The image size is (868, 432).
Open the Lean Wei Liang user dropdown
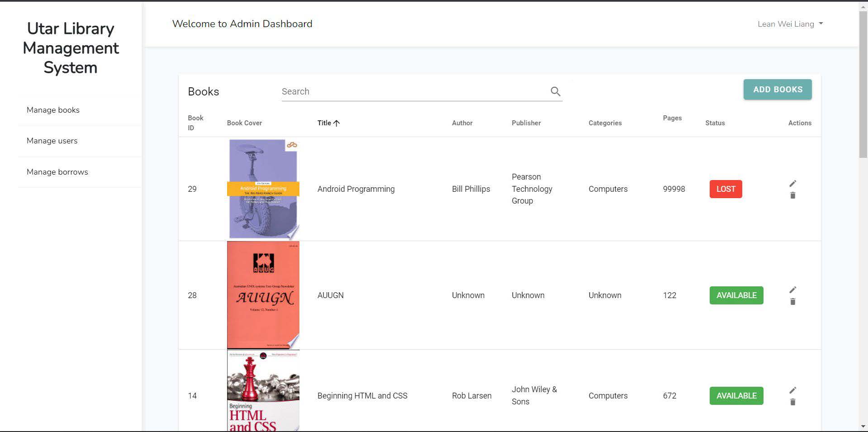pyautogui.click(x=790, y=24)
